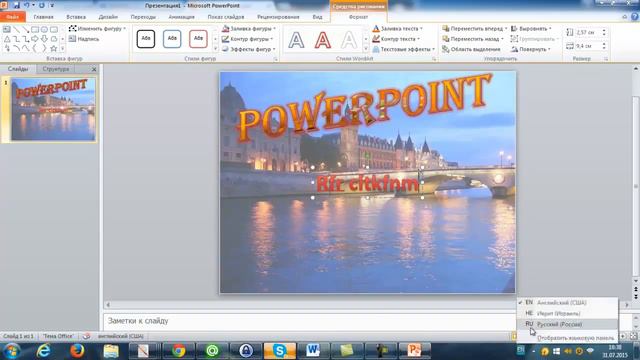Apply the red WordArt style A
The width and height of the screenshot is (640, 360).
pyautogui.click(x=322, y=40)
